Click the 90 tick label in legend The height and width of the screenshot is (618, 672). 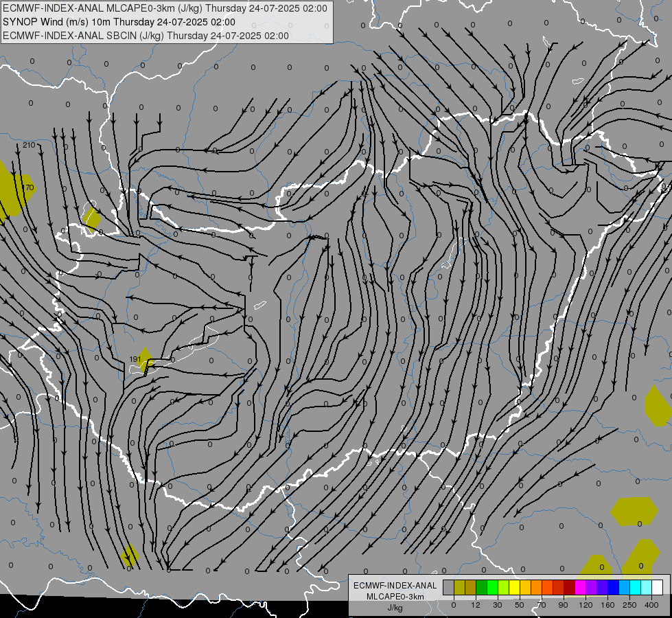point(563,605)
